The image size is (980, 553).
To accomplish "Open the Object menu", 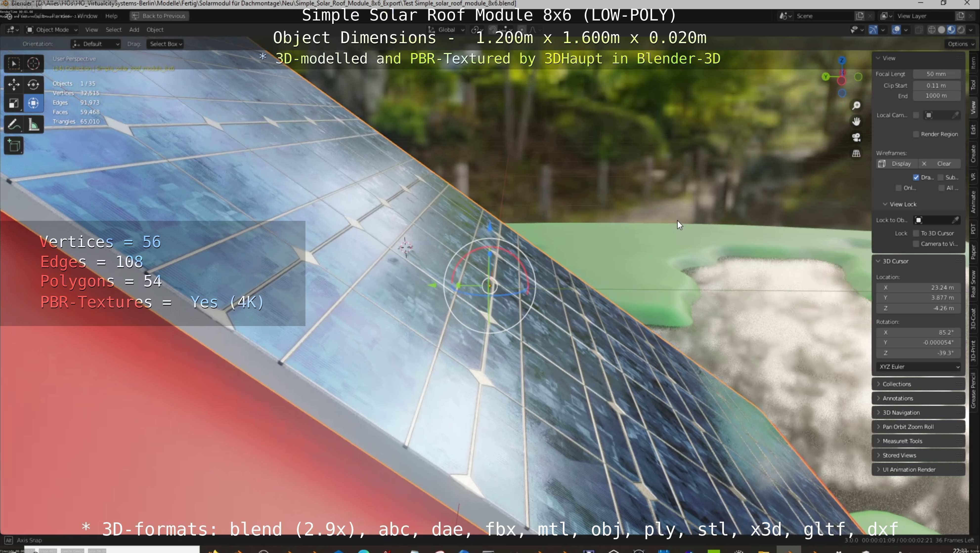I will tap(155, 30).
